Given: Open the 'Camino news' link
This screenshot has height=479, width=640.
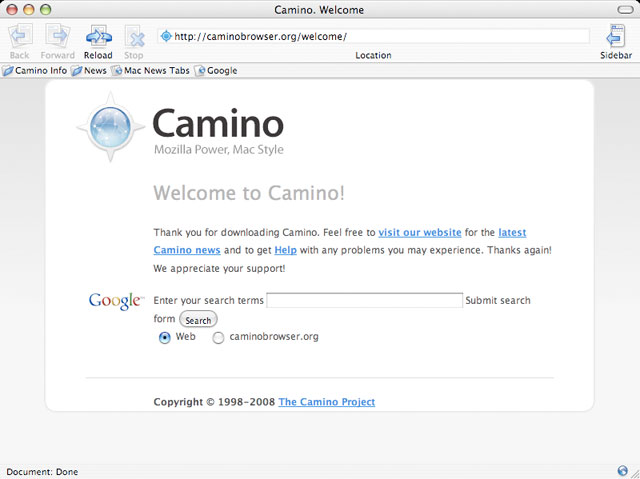Looking at the screenshot, I should tap(187, 250).
